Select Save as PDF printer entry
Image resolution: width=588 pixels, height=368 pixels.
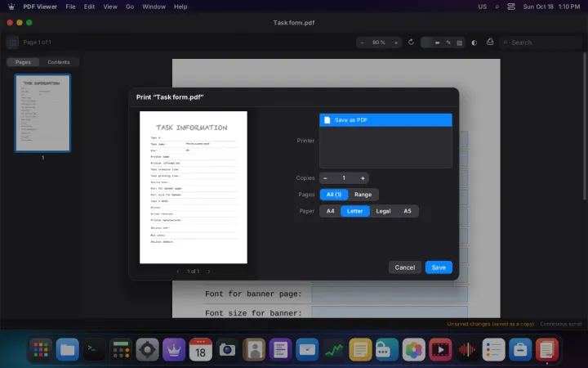click(385, 119)
